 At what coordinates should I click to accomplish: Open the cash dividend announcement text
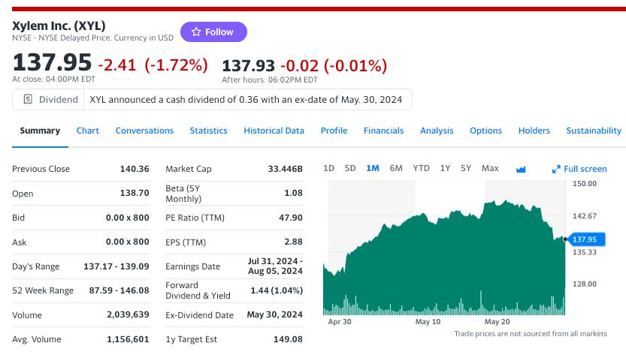tap(246, 99)
